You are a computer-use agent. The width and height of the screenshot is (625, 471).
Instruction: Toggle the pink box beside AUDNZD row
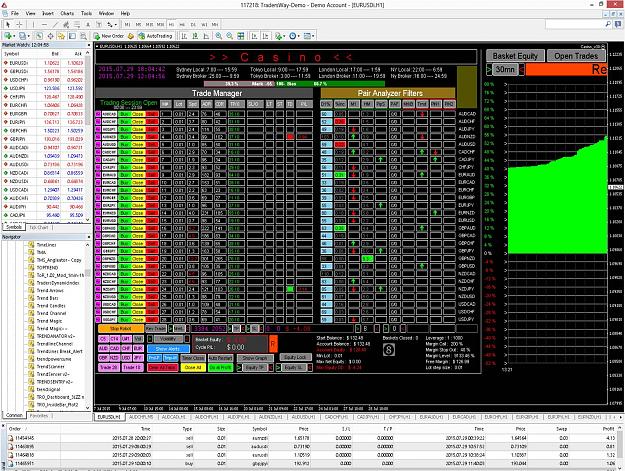click(x=98, y=137)
